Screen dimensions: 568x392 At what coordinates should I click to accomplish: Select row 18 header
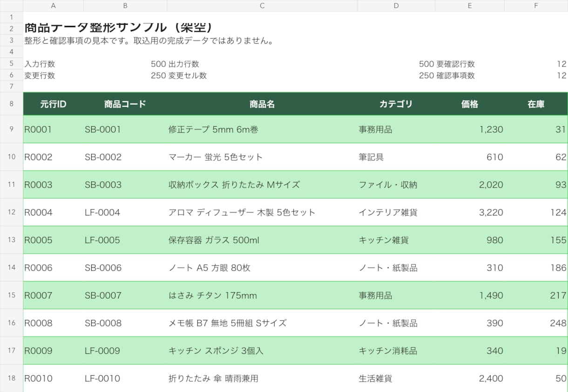pos(12,378)
